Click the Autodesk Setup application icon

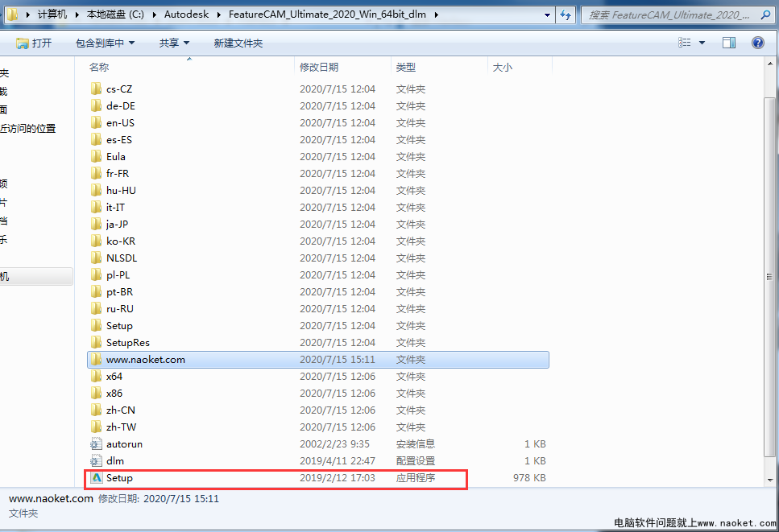pyautogui.click(x=97, y=477)
